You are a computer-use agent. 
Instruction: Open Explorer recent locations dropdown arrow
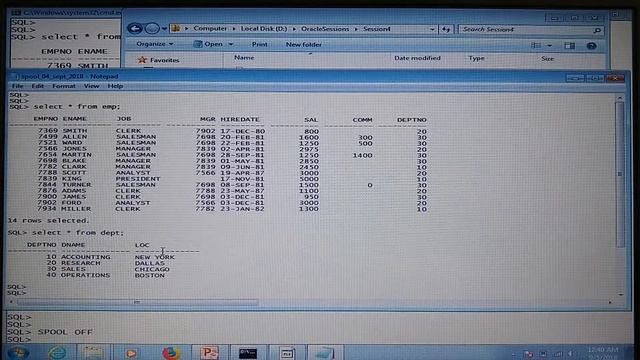pos(164,29)
